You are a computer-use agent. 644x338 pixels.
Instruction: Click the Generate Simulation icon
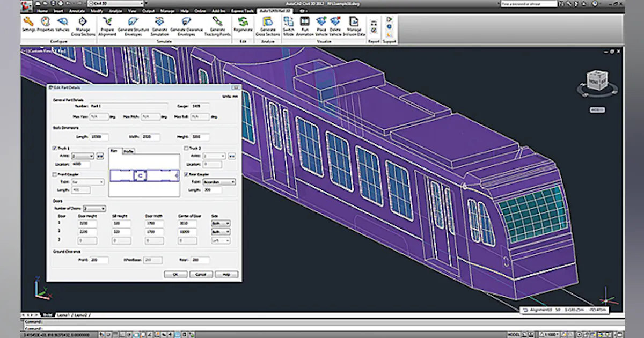tap(160, 26)
